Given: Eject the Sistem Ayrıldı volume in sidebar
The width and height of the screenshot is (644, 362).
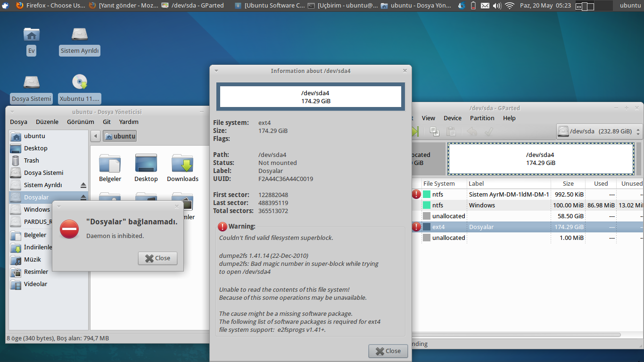Looking at the screenshot, I should [x=83, y=185].
